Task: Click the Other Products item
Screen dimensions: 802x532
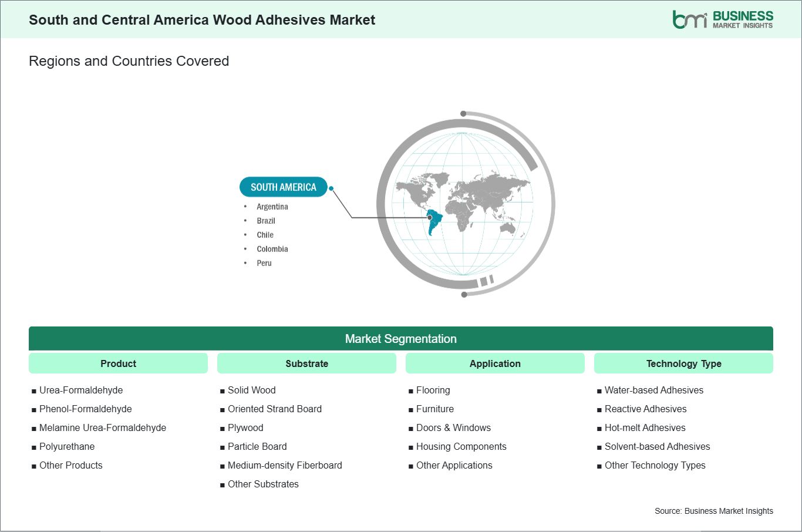Action: [71, 465]
